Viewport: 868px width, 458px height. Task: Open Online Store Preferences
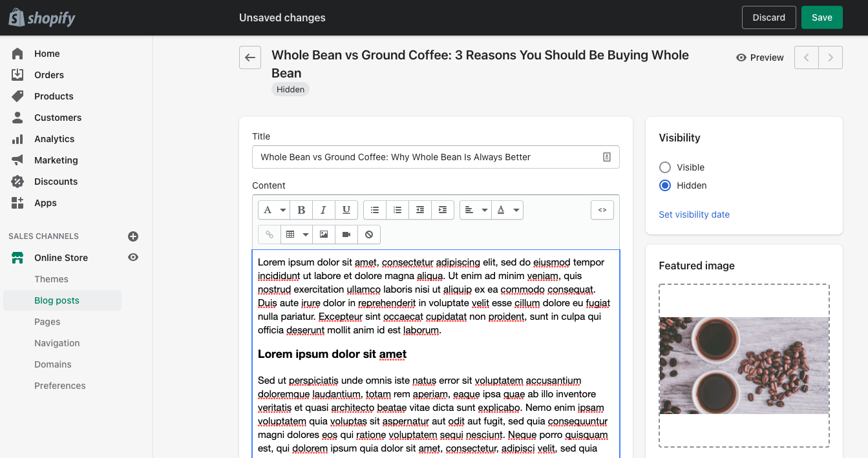(x=60, y=386)
